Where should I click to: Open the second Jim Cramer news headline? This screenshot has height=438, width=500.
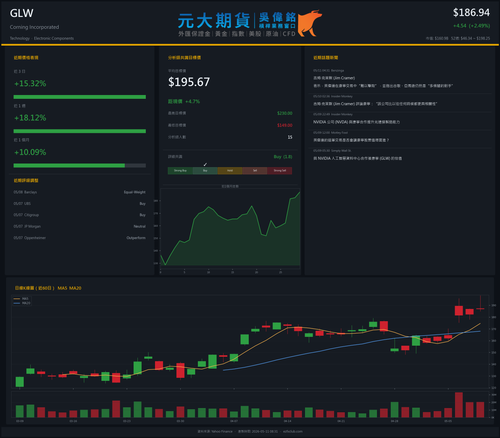coord(375,104)
